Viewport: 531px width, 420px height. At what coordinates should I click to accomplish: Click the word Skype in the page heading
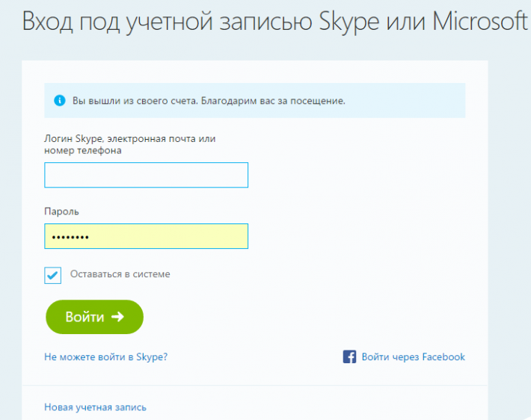point(349,22)
